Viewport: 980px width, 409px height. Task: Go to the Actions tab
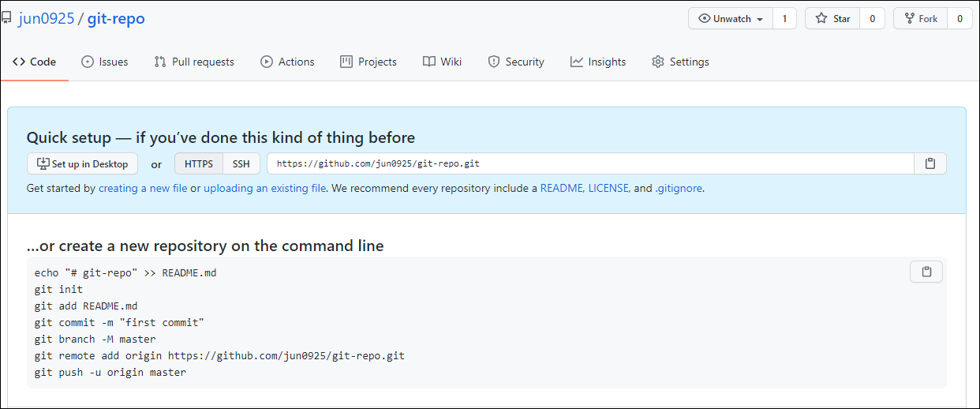coord(288,62)
